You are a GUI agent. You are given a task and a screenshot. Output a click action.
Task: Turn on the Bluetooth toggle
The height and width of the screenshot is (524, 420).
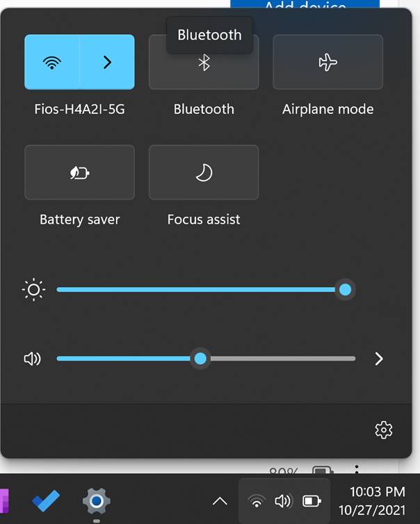click(x=204, y=63)
